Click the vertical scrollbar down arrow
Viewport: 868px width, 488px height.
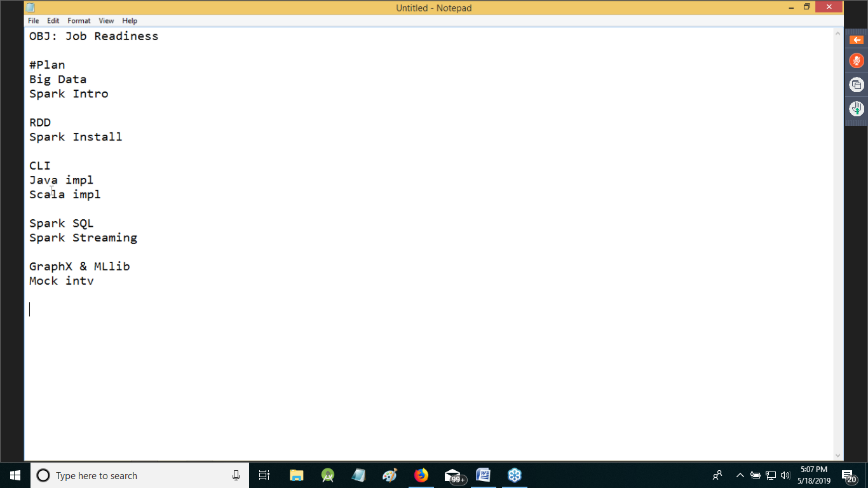click(x=837, y=455)
